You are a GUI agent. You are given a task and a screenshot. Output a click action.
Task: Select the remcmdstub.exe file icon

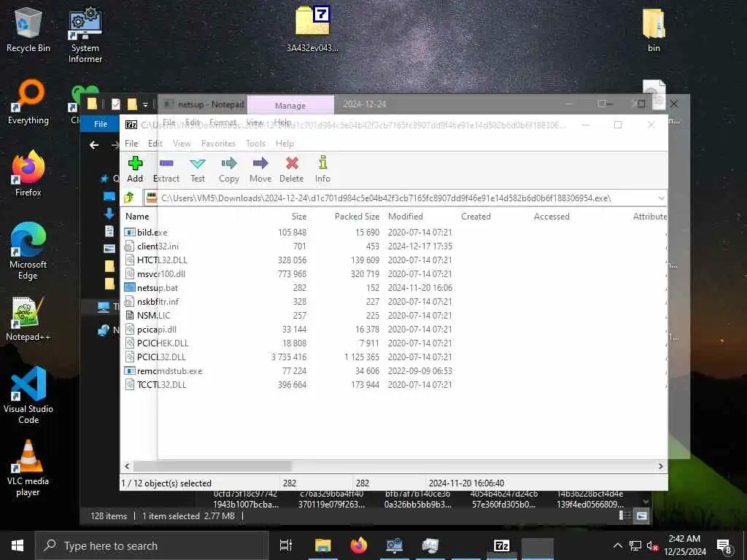pyautogui.click(x=130, y=370)
